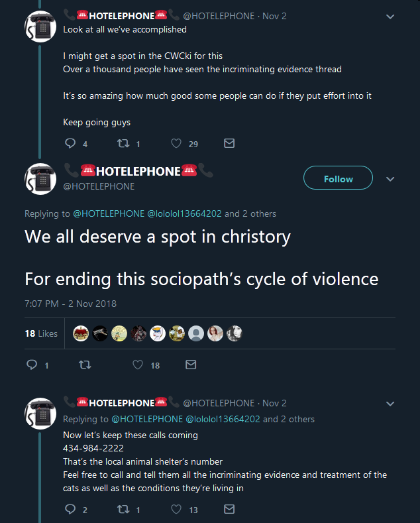Reply to the animal shelter number tweet

(70, 509)
